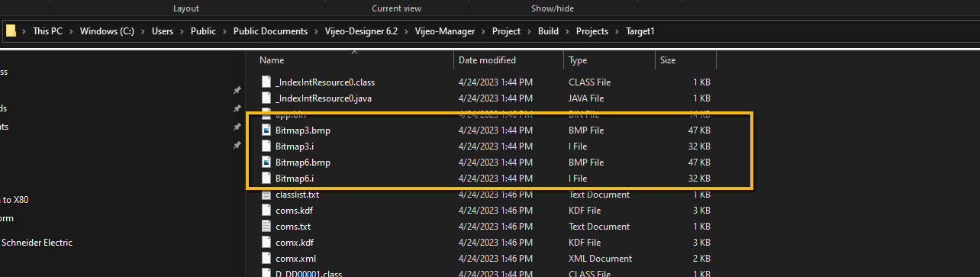
Task: Open Users folder from the breadcrumb
Action: click(x=163, y=31)
